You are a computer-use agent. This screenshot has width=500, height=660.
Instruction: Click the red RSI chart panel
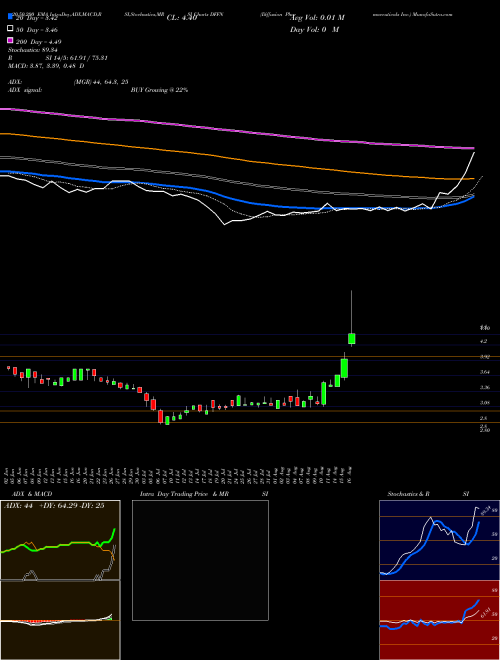click(x=439, y=620)
